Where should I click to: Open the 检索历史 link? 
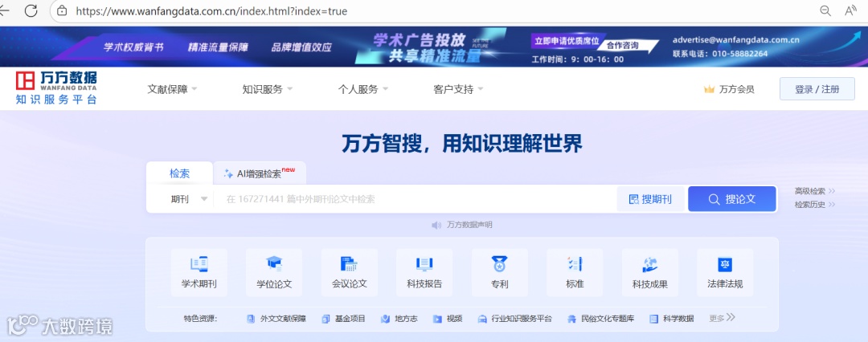pyautogui.click(x=814, y=204)
